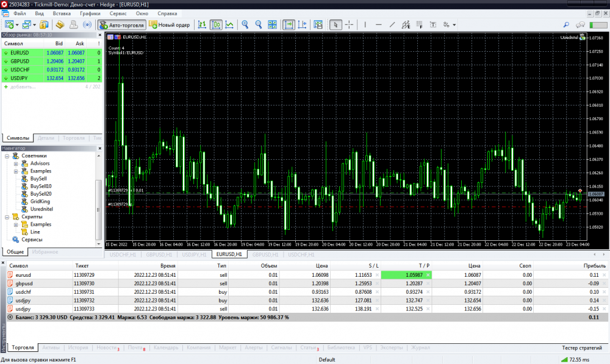Select the text label tool
The width and height of the screenshot is (610, 364).
(433, 25)
